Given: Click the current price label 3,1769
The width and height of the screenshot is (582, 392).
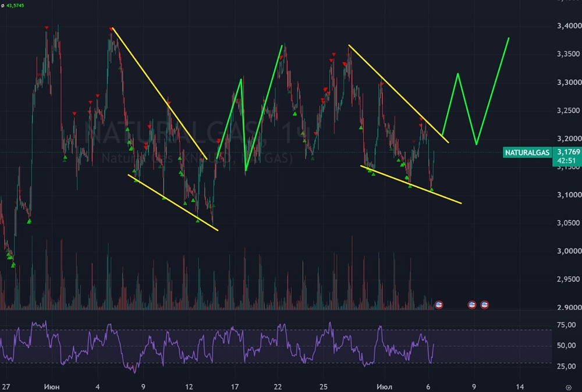Looking at the screenshot, I should pos(568,152).
